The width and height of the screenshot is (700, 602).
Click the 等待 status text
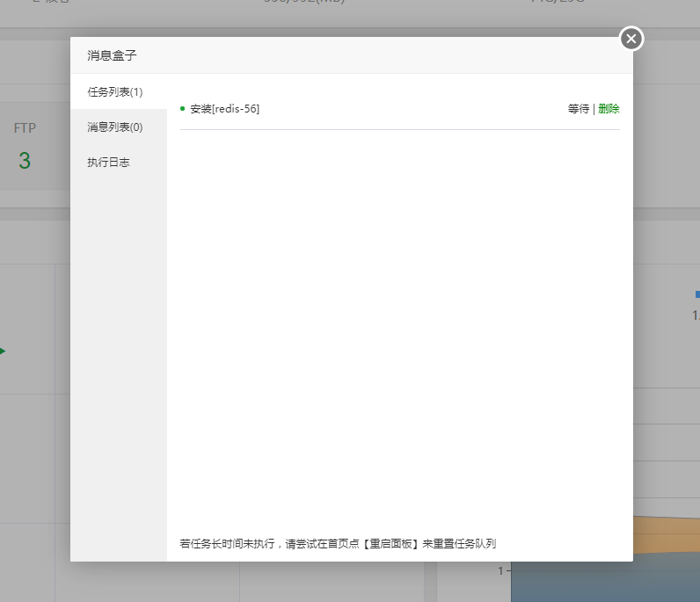point(578,109)
